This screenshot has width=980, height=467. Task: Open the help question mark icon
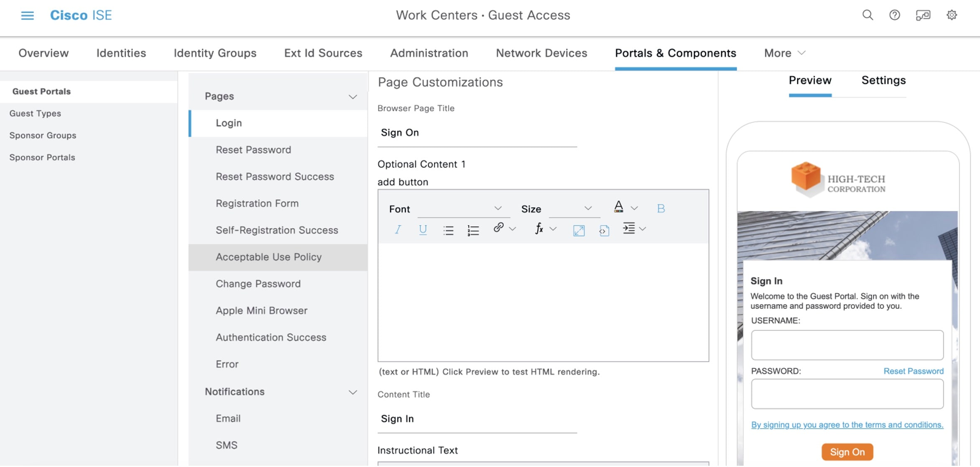[x=894, y=15]
